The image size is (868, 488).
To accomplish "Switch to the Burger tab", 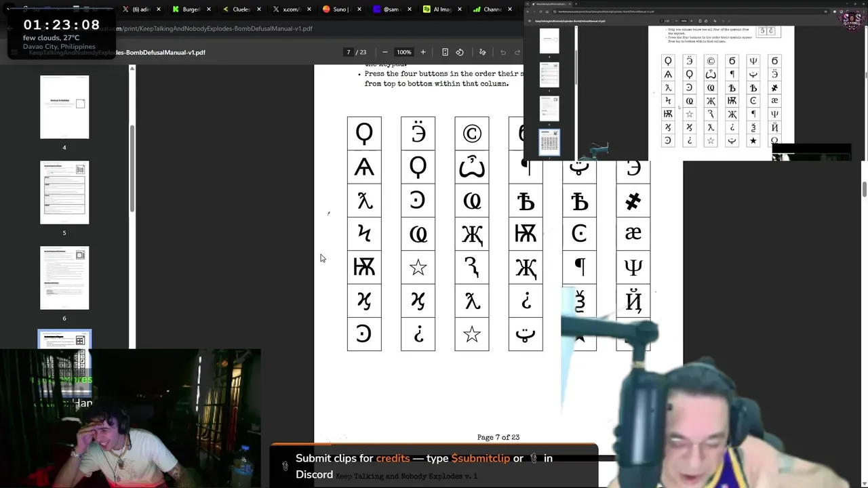I will pyautogui.click(x=191, y=9).
